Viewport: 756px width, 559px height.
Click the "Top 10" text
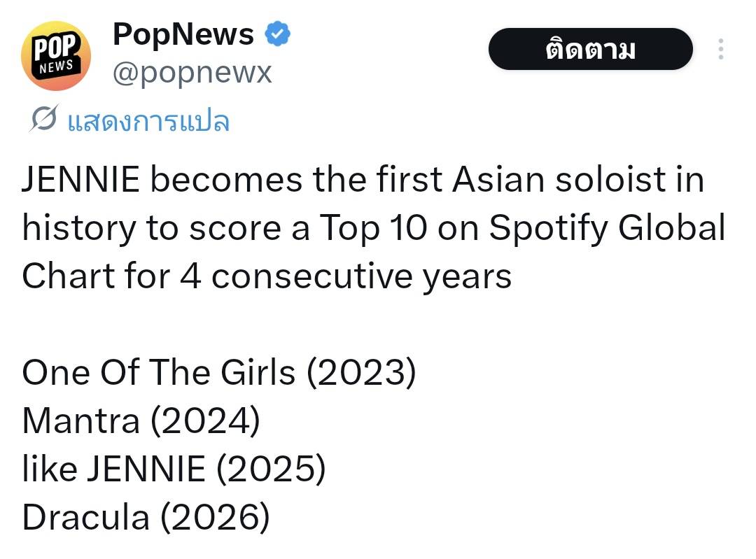pyautogui.click(x=372, y=229)
